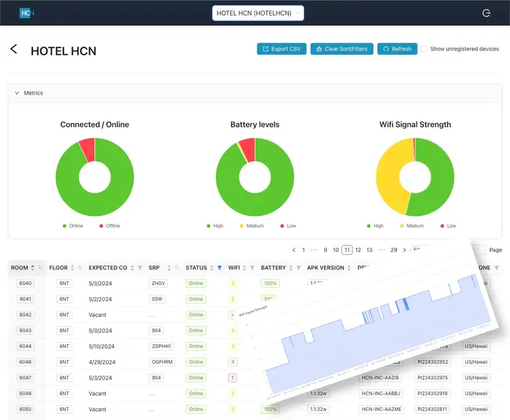Click the Refresh button
510x420 pixels.
397,49
